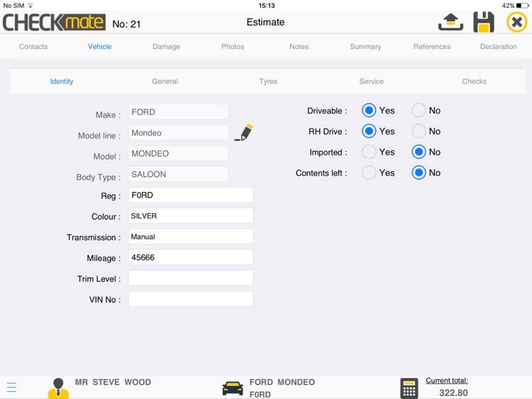The height and width of the screenshot is (399, 532).
Task: Set RH Drive to No
Action: (419, 131)
